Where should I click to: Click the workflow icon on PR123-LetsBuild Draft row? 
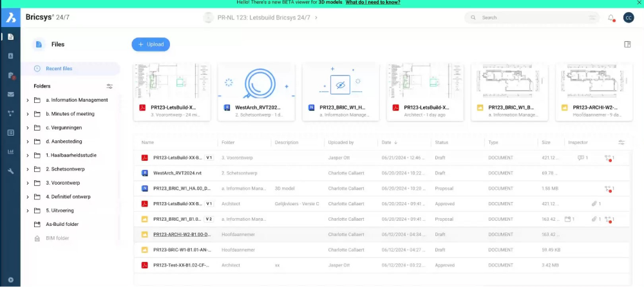pyautogui.click(x=609, y=158)
